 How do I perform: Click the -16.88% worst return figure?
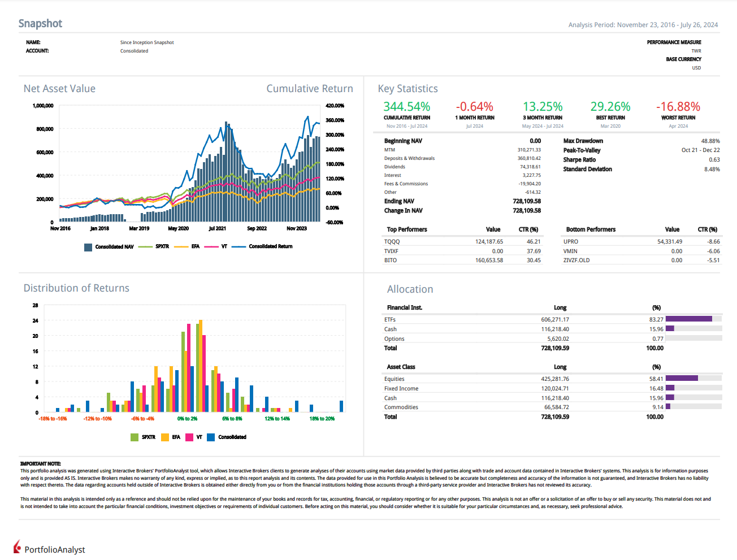tap(678, 107)
